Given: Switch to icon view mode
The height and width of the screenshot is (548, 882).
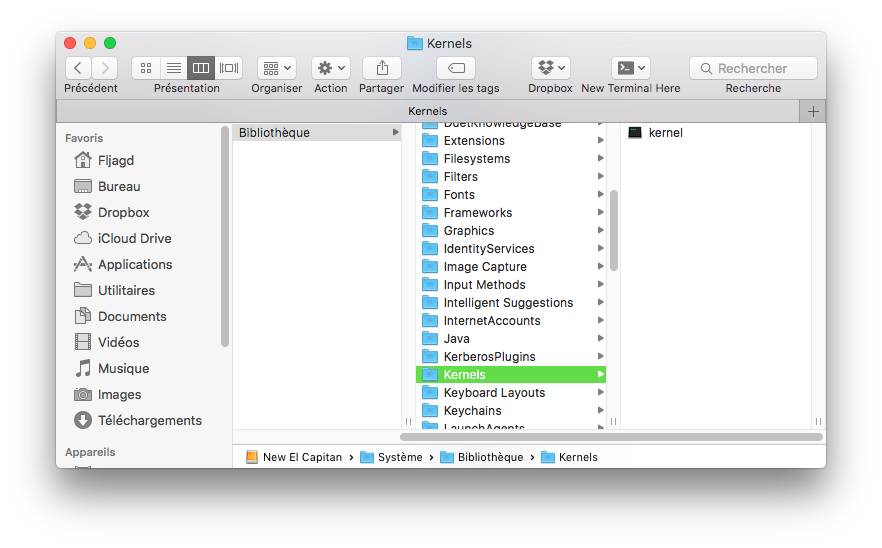Looking at the screenshot, I should tap(146, 68).
